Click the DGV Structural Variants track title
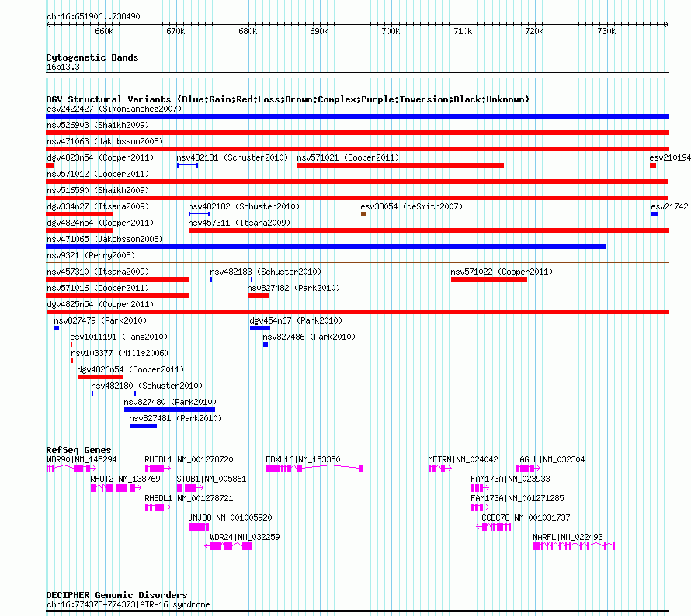This screenshot has height=616, width=691. coord(288,99)
